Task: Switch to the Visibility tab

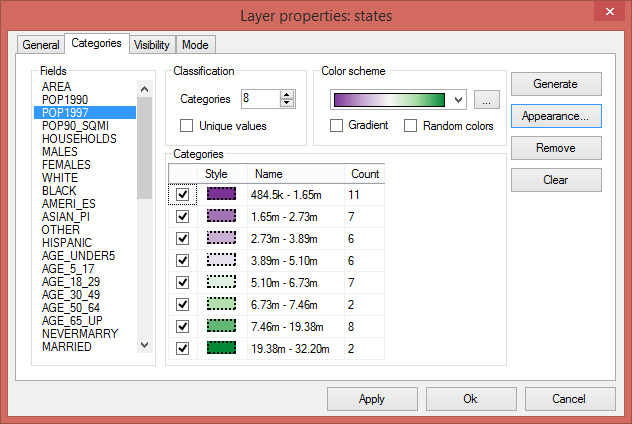Action: (x=152, y=45)
